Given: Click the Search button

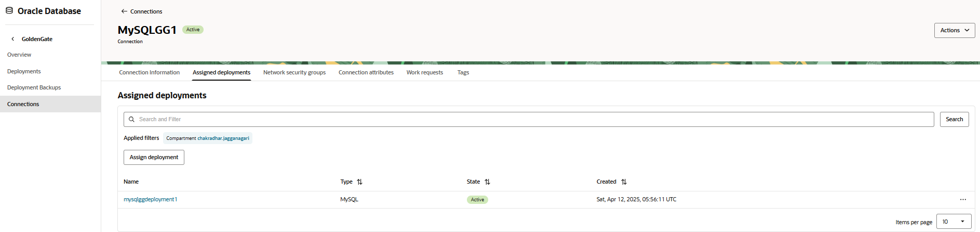Looking at the screenshot, I should pyautogui.click(x=954, y=120).
